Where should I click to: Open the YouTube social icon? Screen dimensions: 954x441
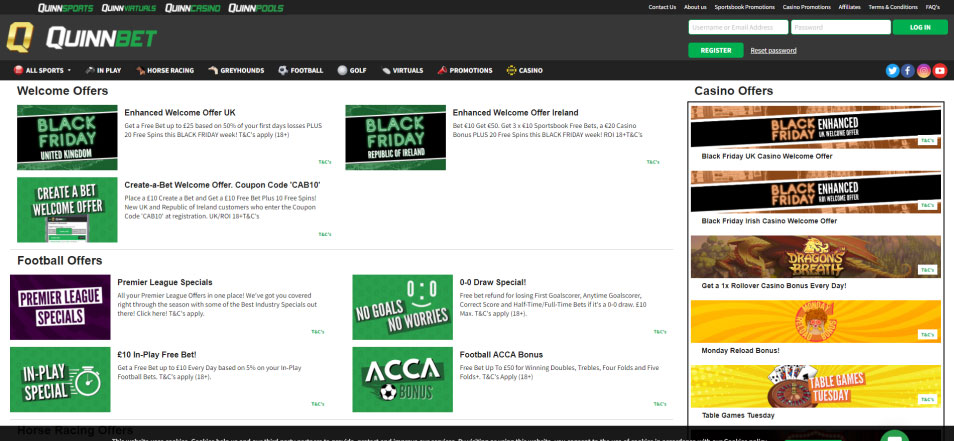click(939, 71)
